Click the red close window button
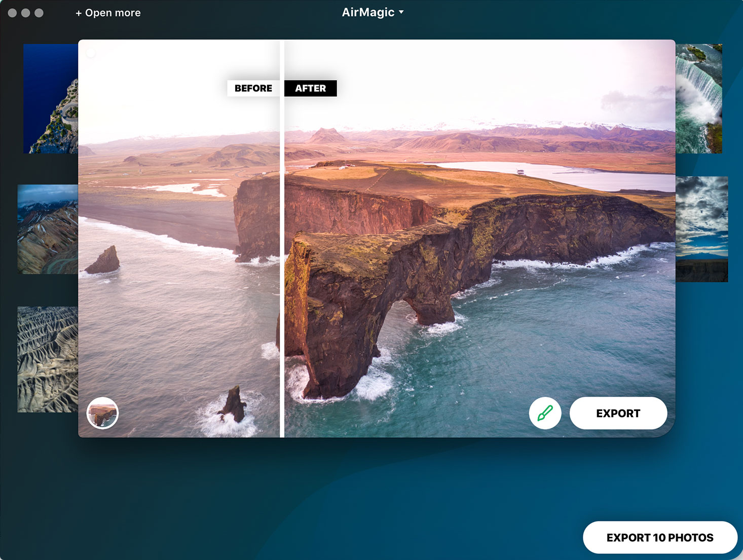This screenshot has height=560, width=743. click(x=12, y=13)
